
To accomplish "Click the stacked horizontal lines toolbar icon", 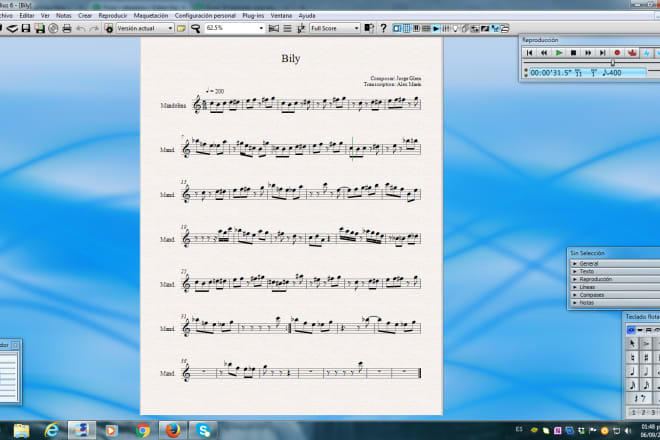I will (287, 28).
